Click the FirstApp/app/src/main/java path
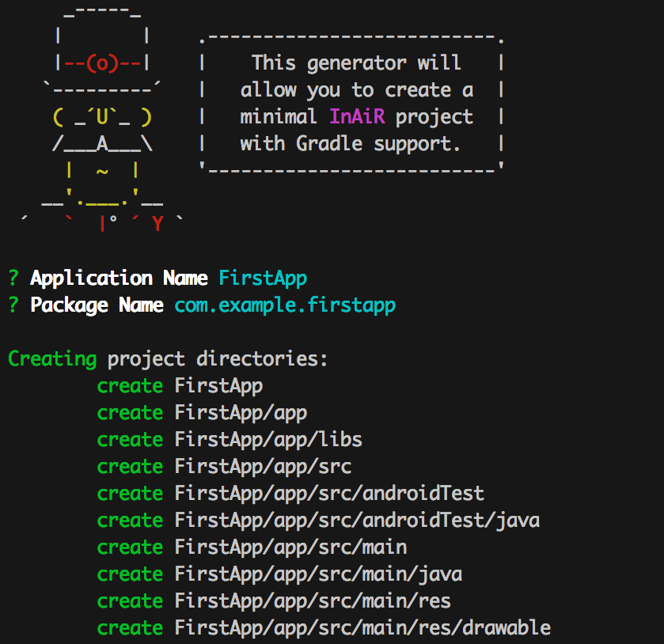The width and height of the screenshot is (664, 644). pos(318,574)
